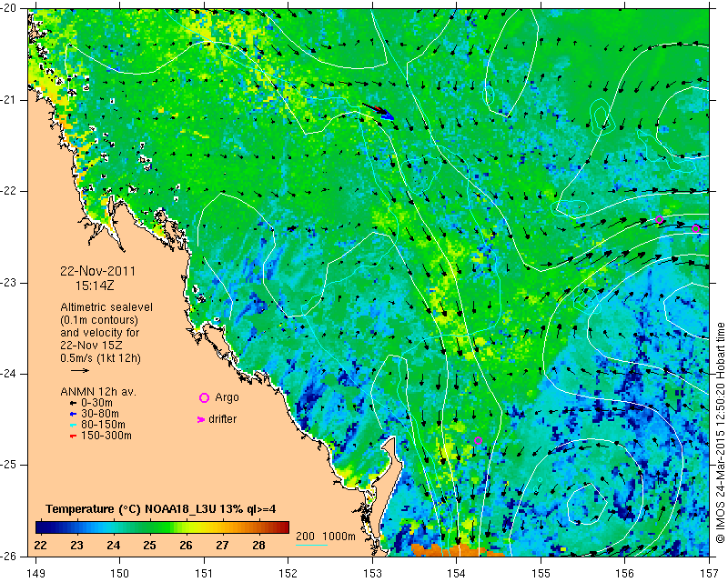Click latitude axis label -23
728x582 pixels.
8,283
